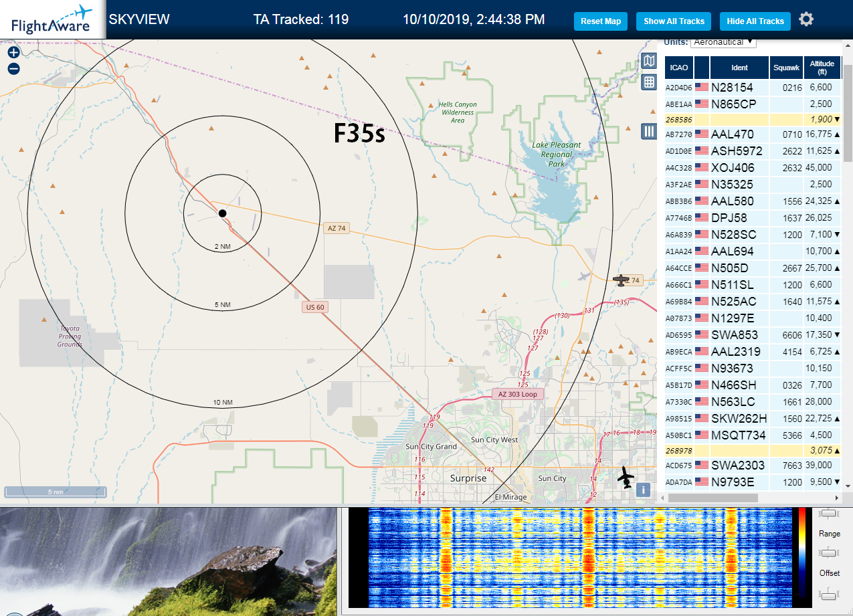
Task: Click the spectrogram waterfall display
Action: tap(579, 557)
